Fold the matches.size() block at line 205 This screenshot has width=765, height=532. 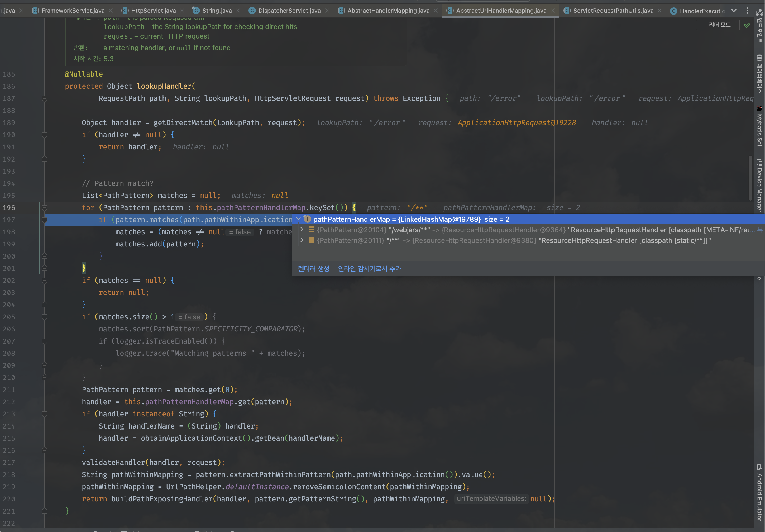(x=45, y=317)
